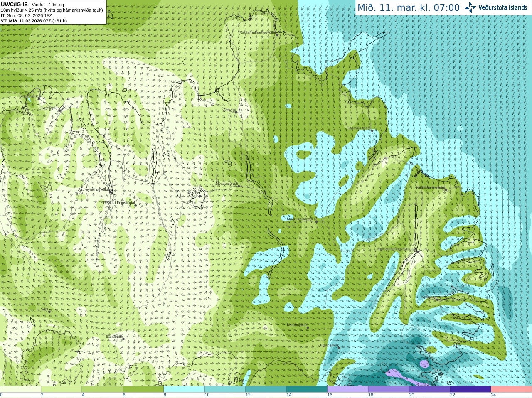The width and height of the screenshot is (532, 398).
Task: Select the 12–14 m/s teal swatch
Action: 266,389
